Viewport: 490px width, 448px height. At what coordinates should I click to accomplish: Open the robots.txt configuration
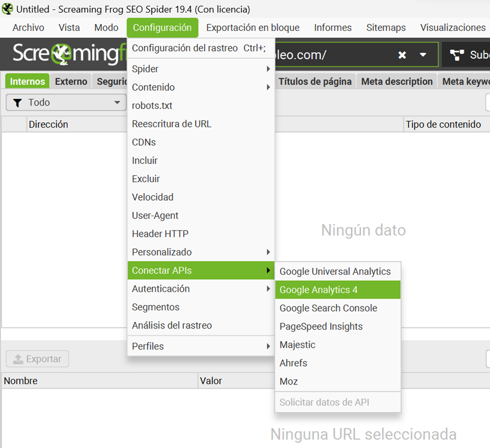pyautogui.click(x=152, y=106)
